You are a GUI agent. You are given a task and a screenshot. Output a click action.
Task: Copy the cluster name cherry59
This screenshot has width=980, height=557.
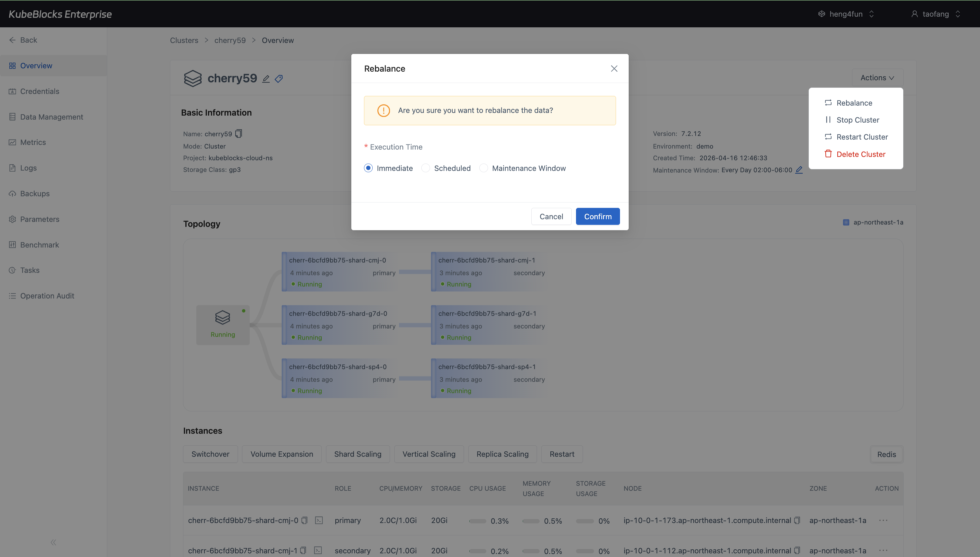[x=239, y=134]
